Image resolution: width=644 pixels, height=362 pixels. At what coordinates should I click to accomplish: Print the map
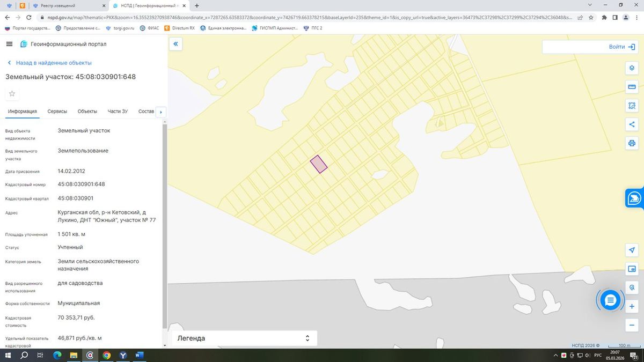pos(632,143)
